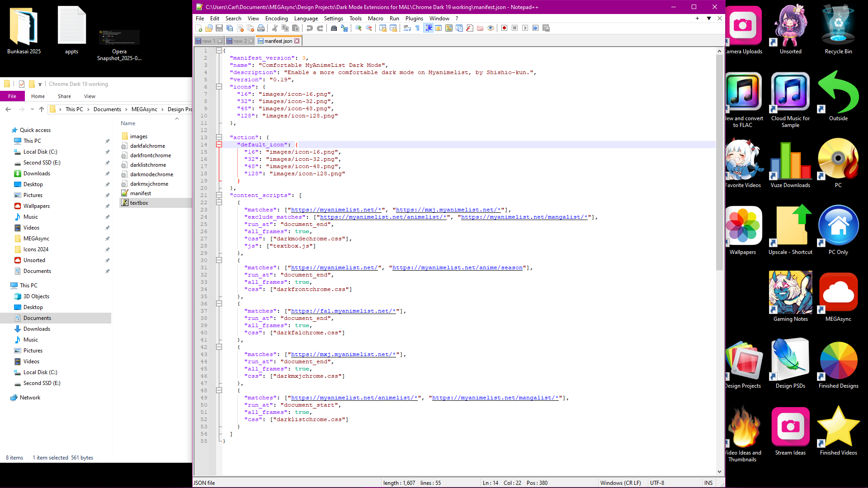Click the Open file toolbar icon
The image size is (868, 488).
point(209,28)
